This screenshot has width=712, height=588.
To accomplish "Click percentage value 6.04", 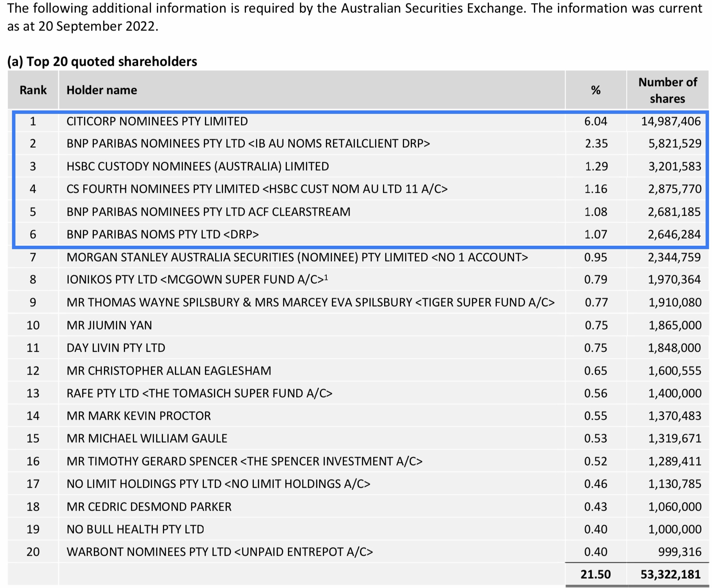I will 596,121.
